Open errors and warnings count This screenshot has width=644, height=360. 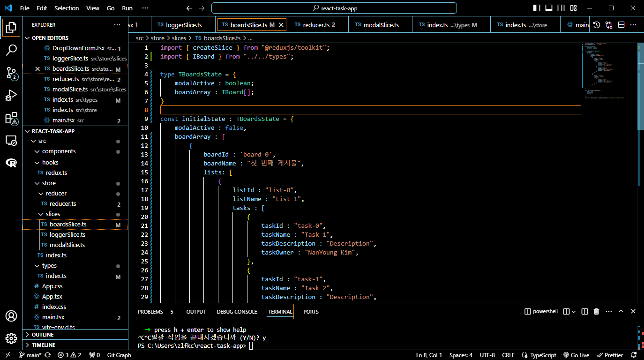[69, 355]
